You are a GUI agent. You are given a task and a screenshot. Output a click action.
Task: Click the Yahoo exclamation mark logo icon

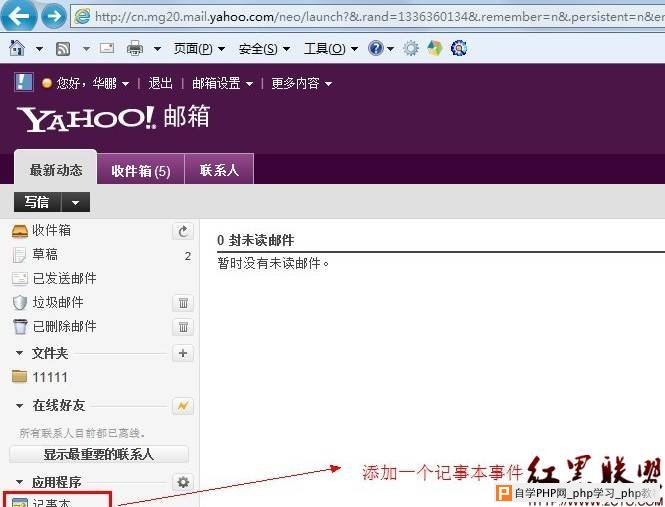coord(23,82)
